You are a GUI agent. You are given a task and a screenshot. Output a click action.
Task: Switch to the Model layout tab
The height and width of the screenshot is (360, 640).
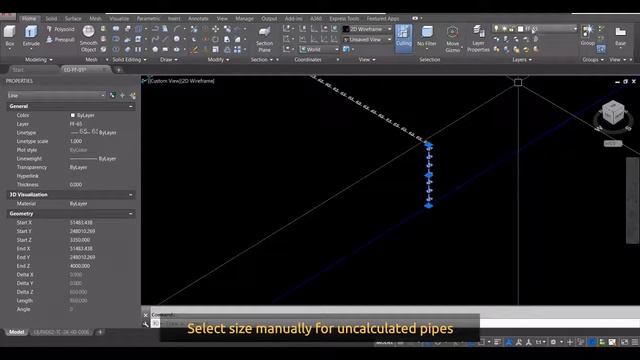pyautogui.click(x=16, y=332)
